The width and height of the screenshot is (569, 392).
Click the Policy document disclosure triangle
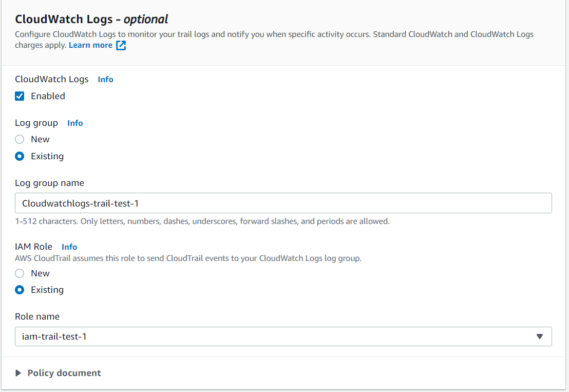(19, 374)
